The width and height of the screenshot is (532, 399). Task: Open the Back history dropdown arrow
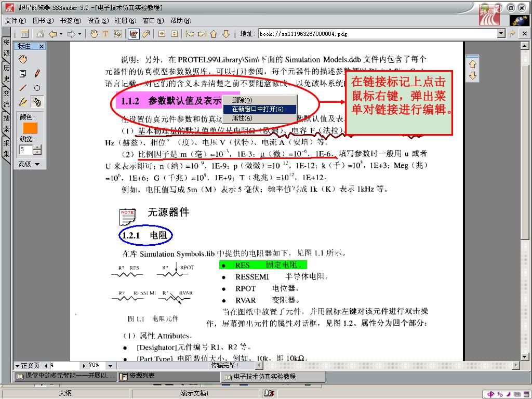[x=61, y=34]
